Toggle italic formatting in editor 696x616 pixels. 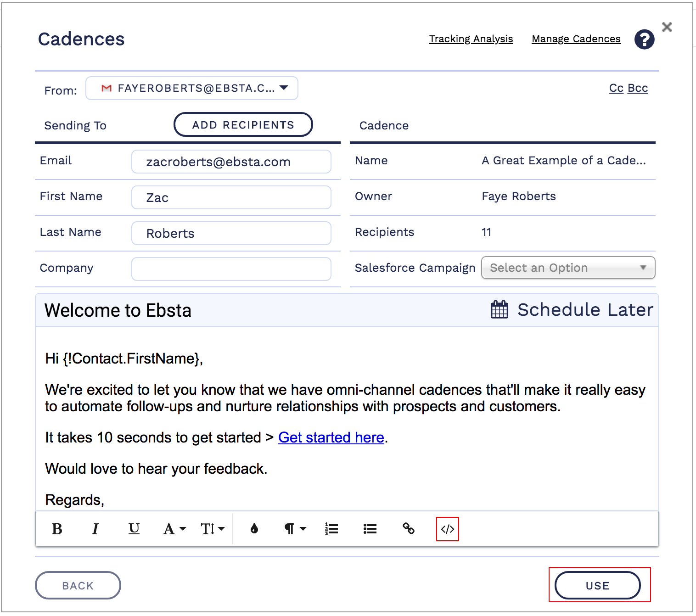[x=95, y=529]
